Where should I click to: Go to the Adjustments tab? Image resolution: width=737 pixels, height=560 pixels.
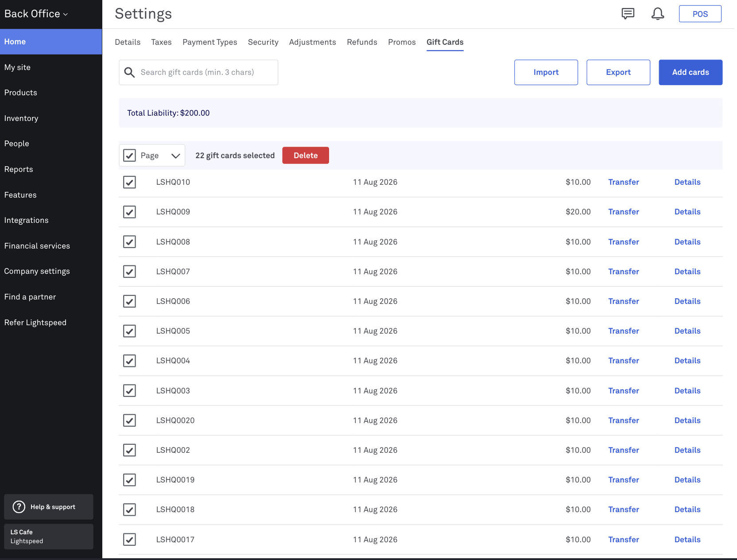click(313, 42)
